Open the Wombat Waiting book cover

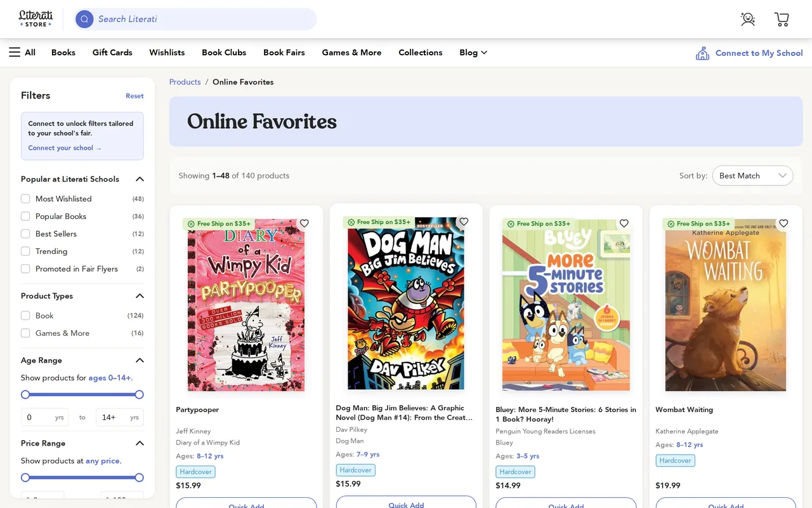[x=726, y=305]
